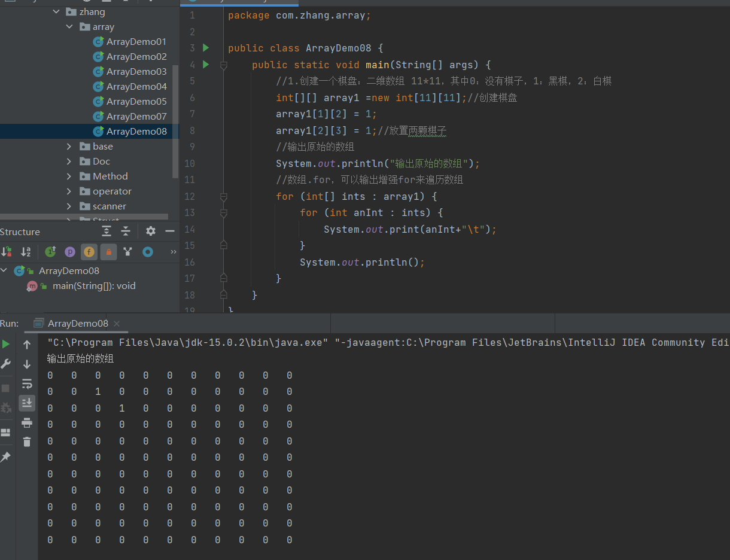Click the project tree horizontal scrollbar
This screenshot has height=560, width=730.
coord(84,217)
